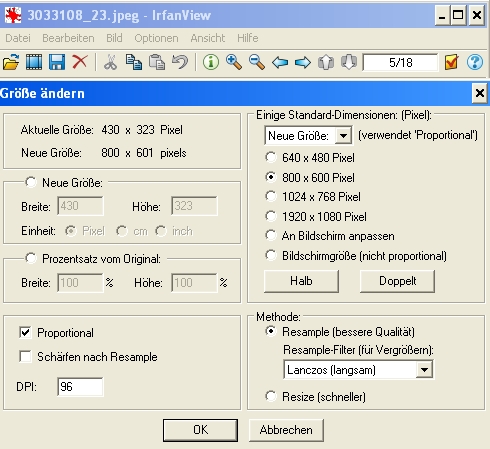Enable Schärfen nach Resample checkbox

point(25,356)
